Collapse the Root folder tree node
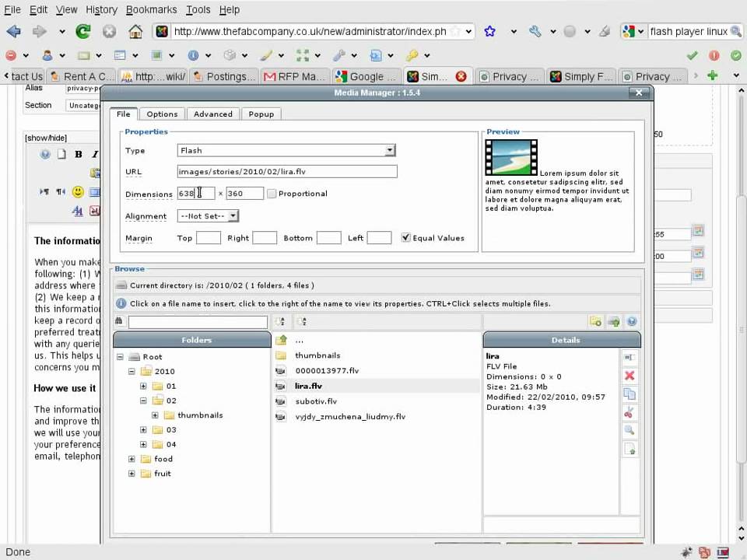 click(120, 357)
